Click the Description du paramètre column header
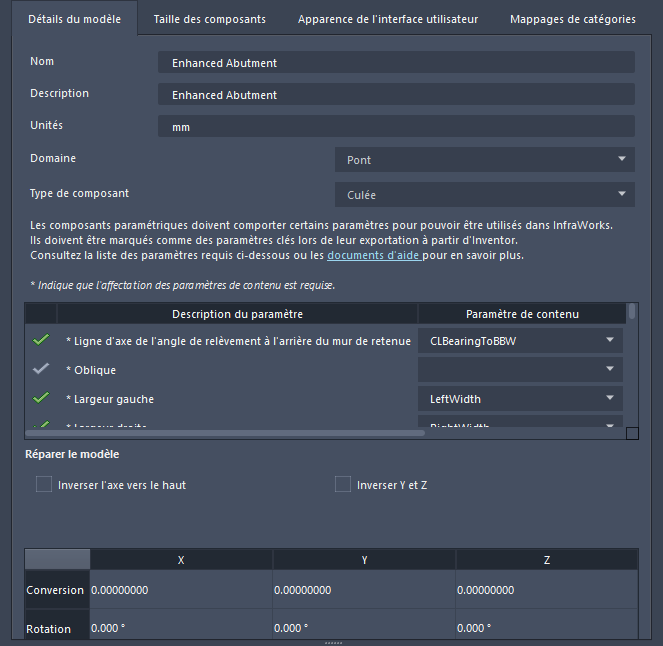Image resolution: width=663 pixels, height=646 pixels. coord(237,314)
